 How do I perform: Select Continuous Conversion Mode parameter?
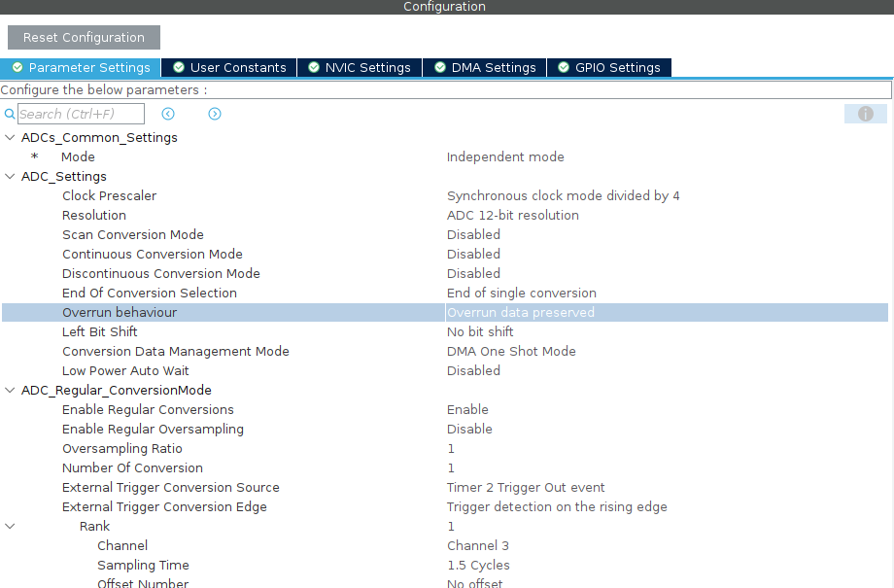(x=153, y=254)
